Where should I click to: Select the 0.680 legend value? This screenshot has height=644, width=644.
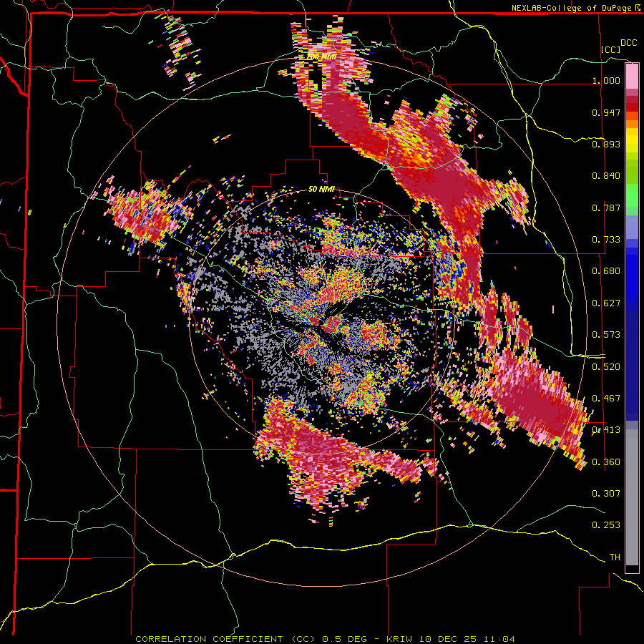(606, 271)
